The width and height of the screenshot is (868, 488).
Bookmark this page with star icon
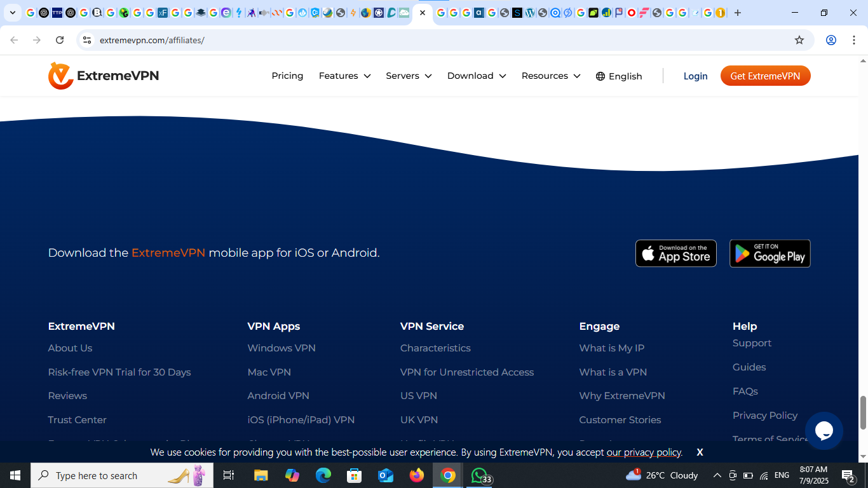click(799, 40)
